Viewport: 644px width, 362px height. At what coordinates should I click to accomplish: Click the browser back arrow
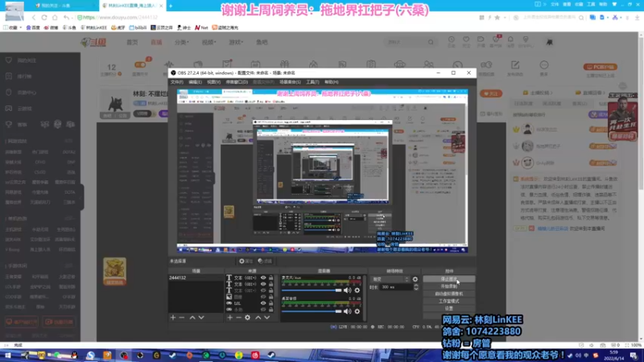click(34, 17)
